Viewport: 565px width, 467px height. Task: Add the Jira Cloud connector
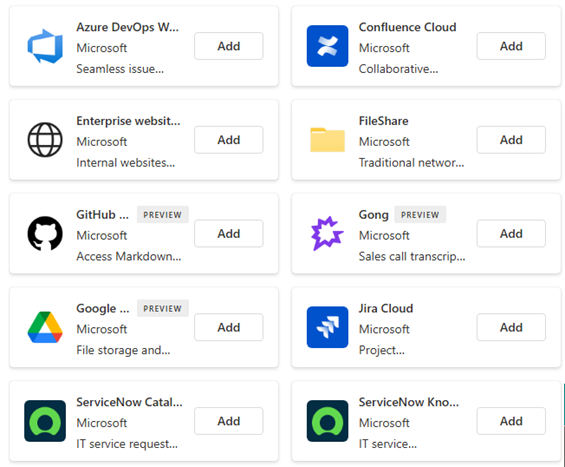(511, 327)
